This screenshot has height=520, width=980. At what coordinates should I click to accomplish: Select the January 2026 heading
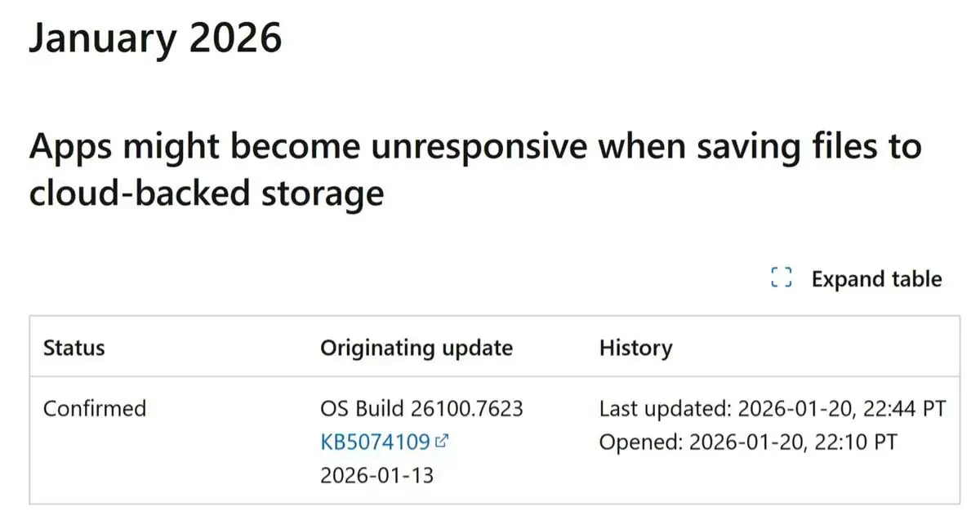155,37
